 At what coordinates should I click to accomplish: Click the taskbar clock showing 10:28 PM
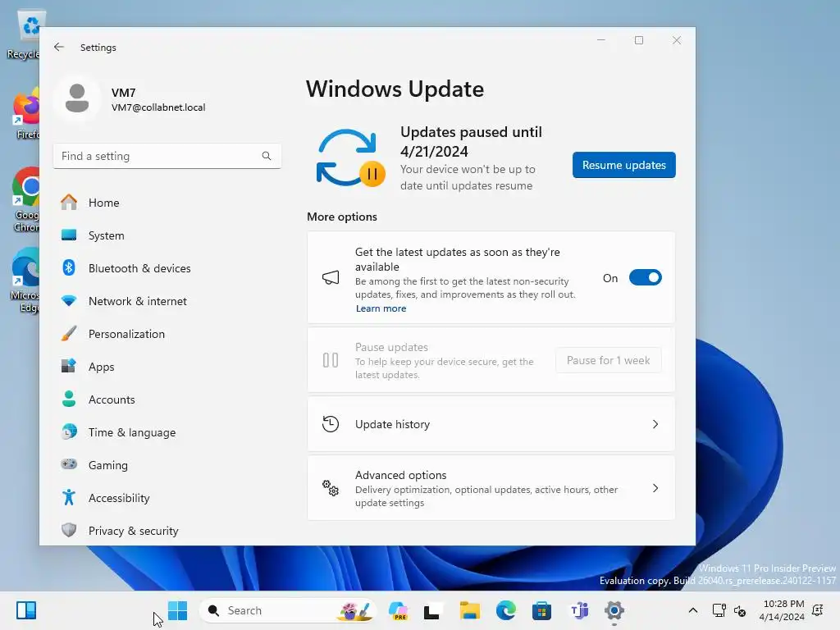tap(781, 610)
